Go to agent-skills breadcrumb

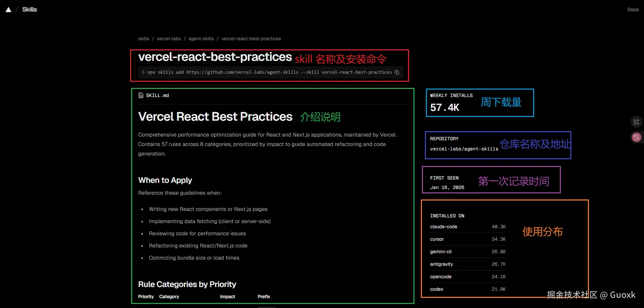[201, 39]
